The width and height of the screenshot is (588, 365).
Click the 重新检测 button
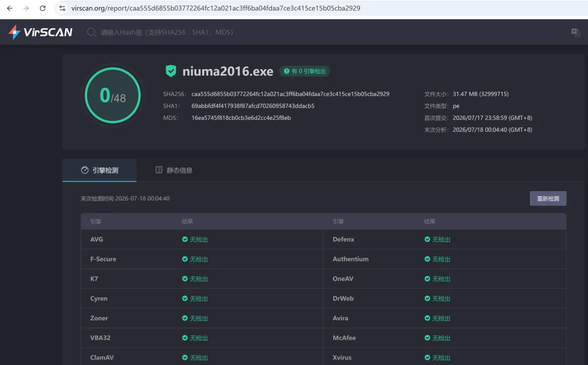(548, 198)
